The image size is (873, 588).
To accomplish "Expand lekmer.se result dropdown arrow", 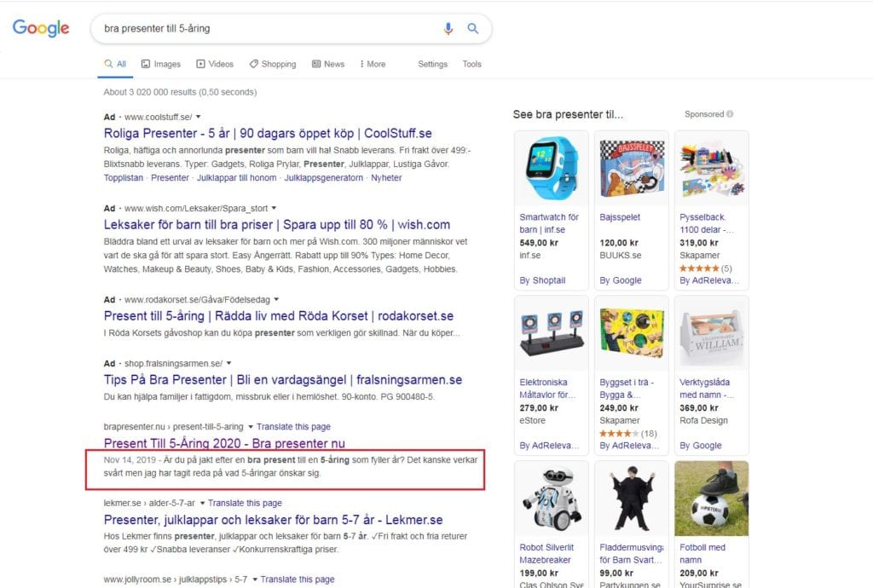I will click(x=202, y=503).
